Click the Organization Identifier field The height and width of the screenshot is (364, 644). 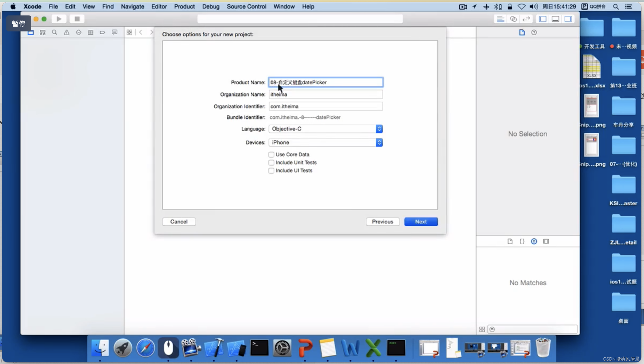tap(326, 106)
